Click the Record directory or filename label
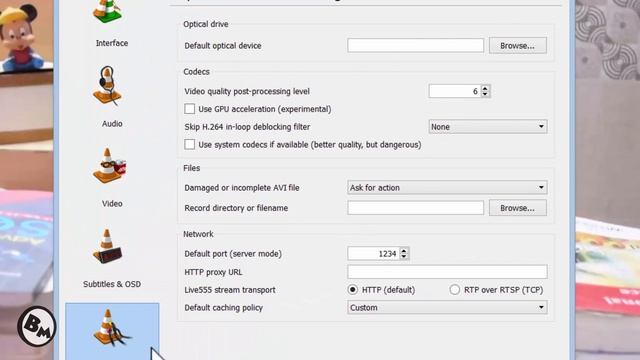Viewport: 640px width, 360px height. pos(236,208)
